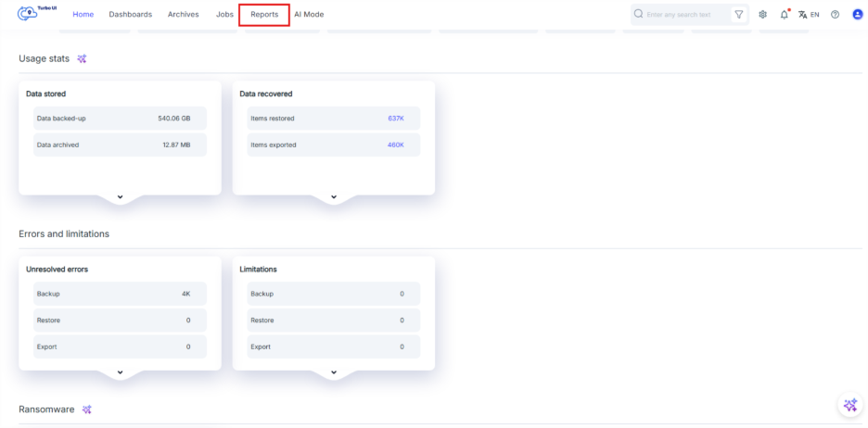Expand the Limitations card
This screenshot has width=868, height=428.
point(333,372)
